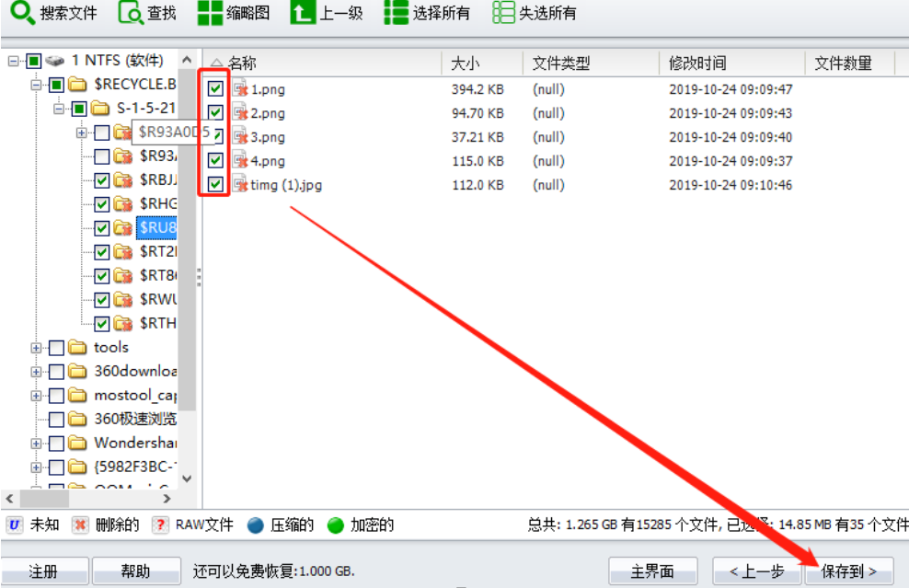Viewport: 909px width, 588px height.
Task: Uncheck the 2.png checkbox
Action: pos(215,112)
